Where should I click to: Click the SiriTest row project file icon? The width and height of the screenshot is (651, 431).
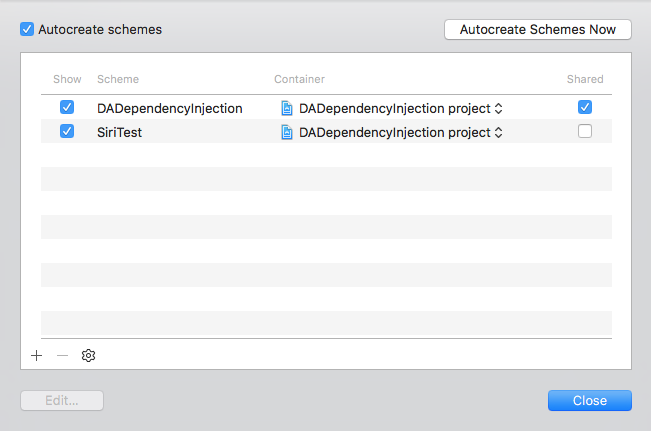click(x=287, y=132)
